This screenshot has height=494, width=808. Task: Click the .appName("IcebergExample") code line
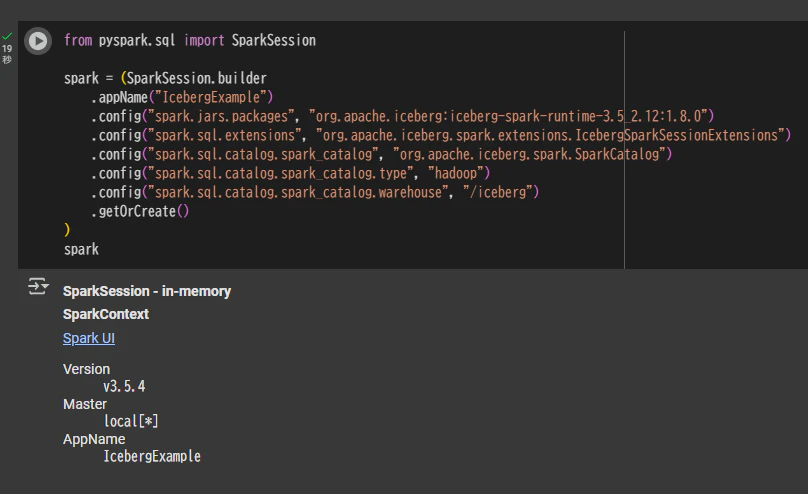182,97
